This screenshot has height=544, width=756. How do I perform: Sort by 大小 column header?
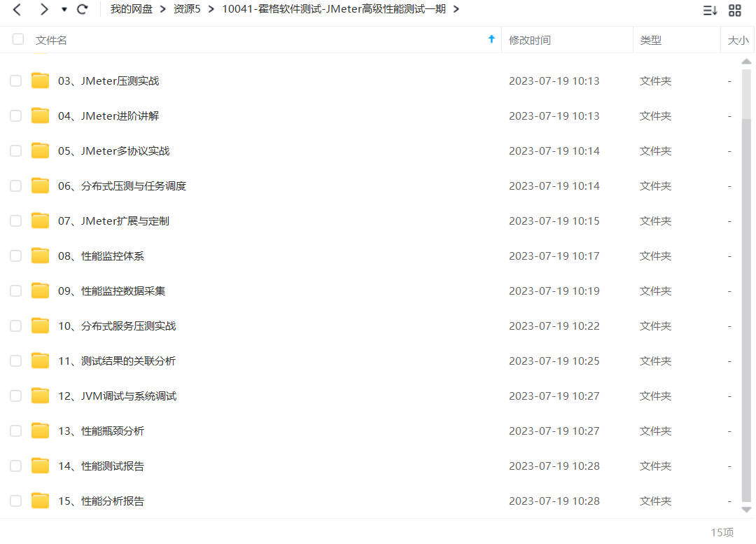pos(738,40)
